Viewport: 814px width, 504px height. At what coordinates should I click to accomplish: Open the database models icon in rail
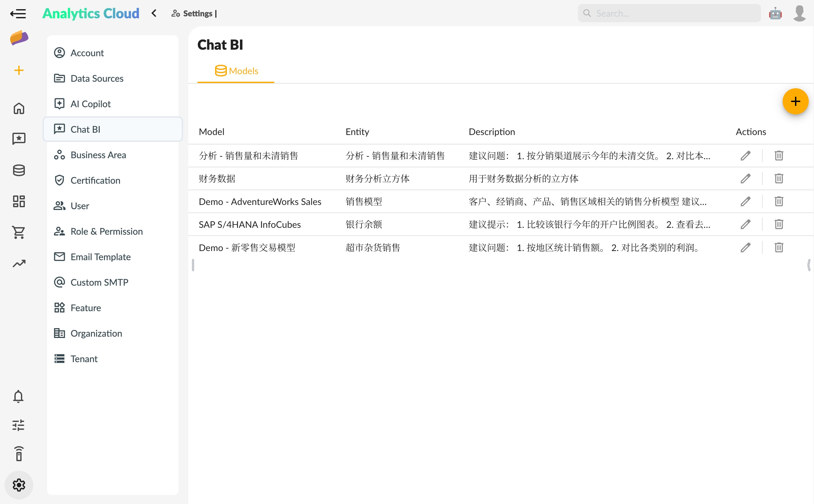pyautogui.click(x=19, y=170)
